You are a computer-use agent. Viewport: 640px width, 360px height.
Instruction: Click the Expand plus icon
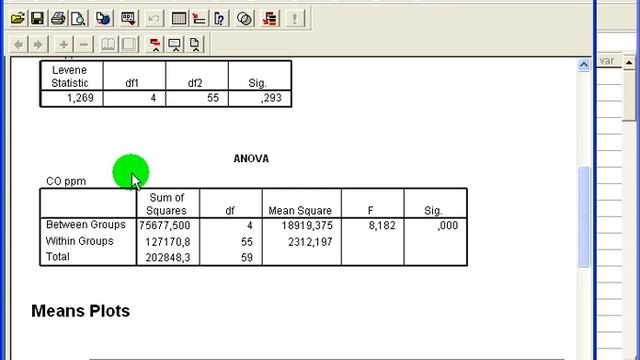(63, 44)
